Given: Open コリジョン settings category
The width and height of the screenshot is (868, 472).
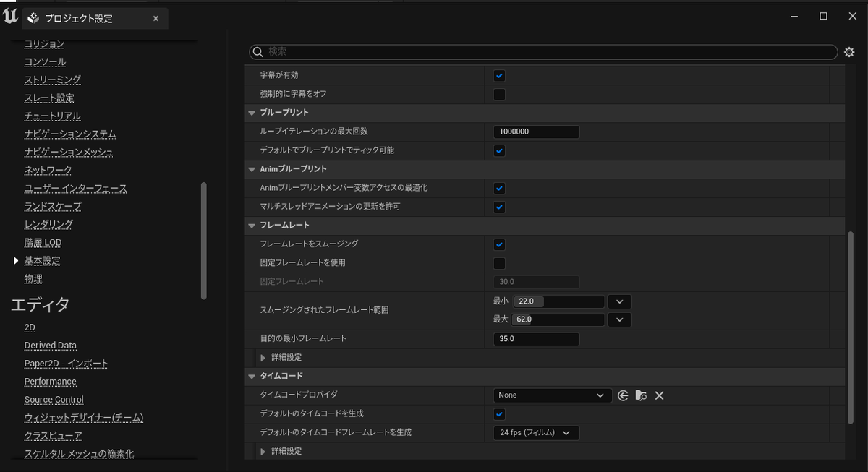Looking at the screenshot, I should coord(44,44).
